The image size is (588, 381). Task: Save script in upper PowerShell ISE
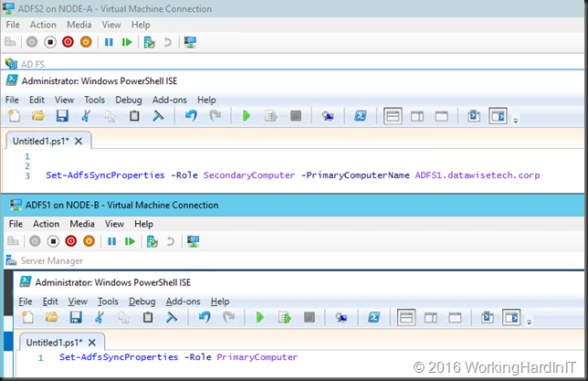(x=62, y=116)
